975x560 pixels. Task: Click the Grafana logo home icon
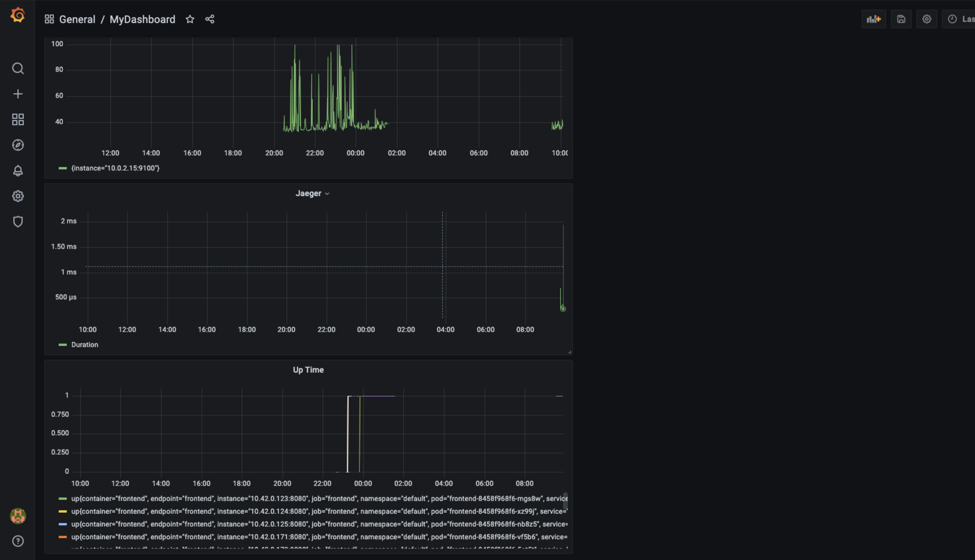coord(18,15)
